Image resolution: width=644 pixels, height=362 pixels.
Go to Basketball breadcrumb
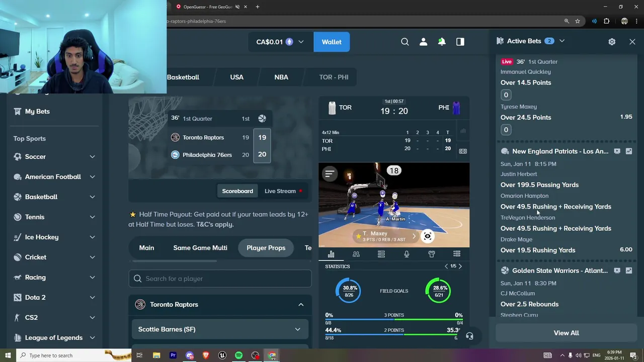pyautogui.click(x=183, y=77)
